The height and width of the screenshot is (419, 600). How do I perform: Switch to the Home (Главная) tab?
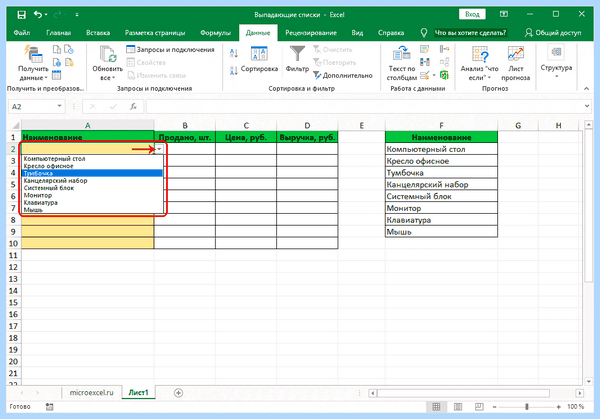(59, 33)
